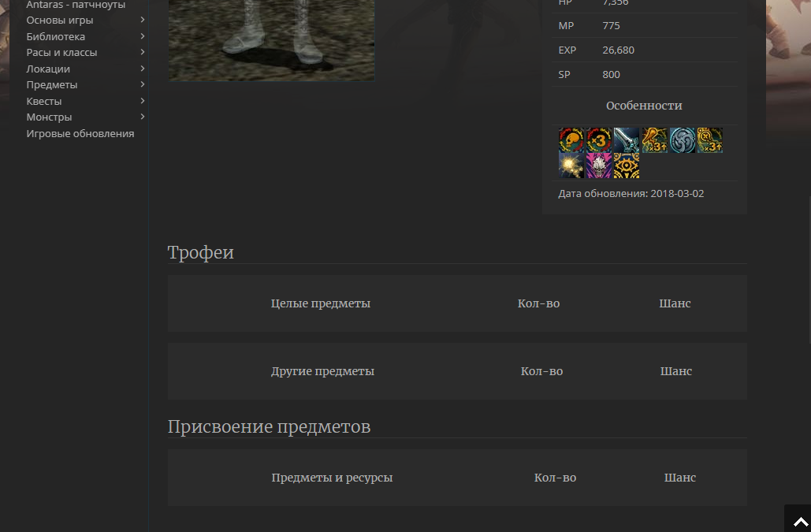
Task: Click the grey triple-swirl emblem icon
Action: click(x=683, y=140)
